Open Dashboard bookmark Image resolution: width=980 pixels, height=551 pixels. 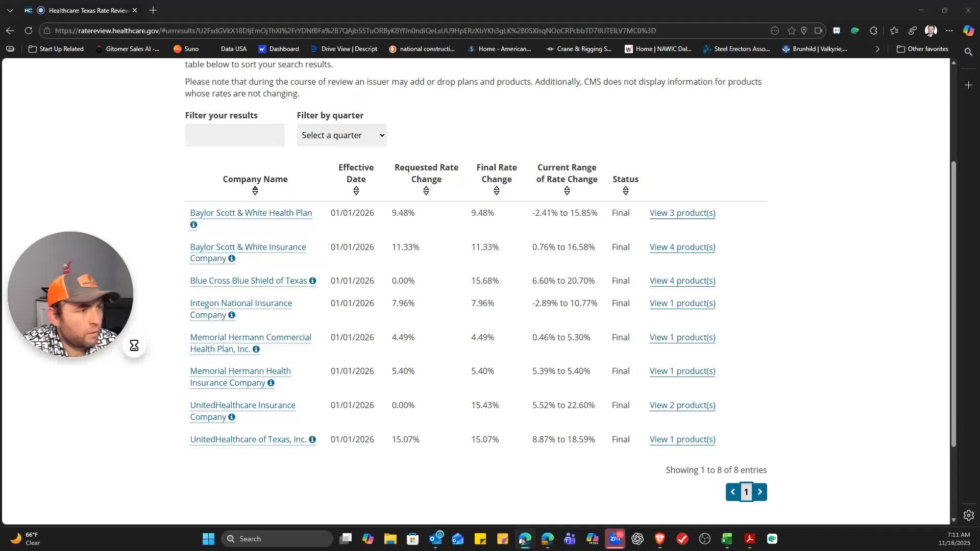click(x=279, y=49)
